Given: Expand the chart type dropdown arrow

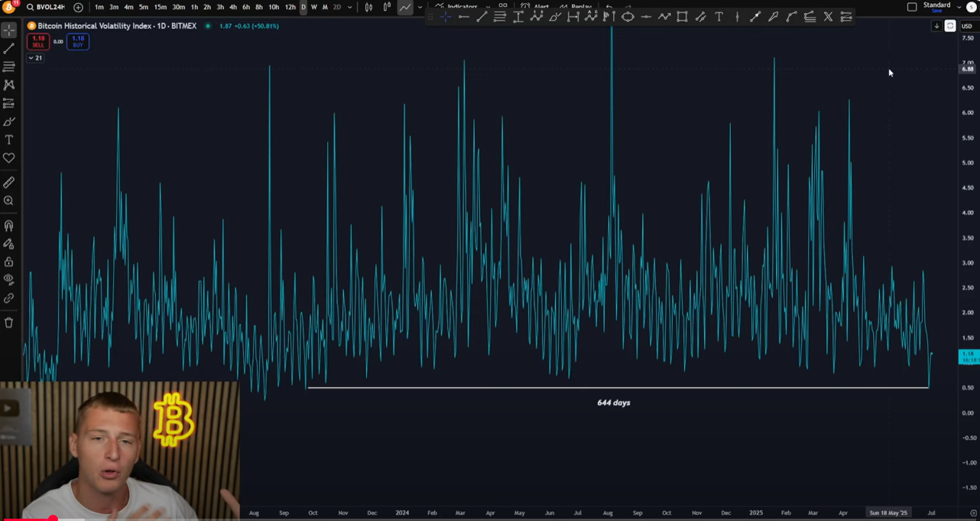Looking at the screenshot, I should pyautogui.click(x=420, y=7).
